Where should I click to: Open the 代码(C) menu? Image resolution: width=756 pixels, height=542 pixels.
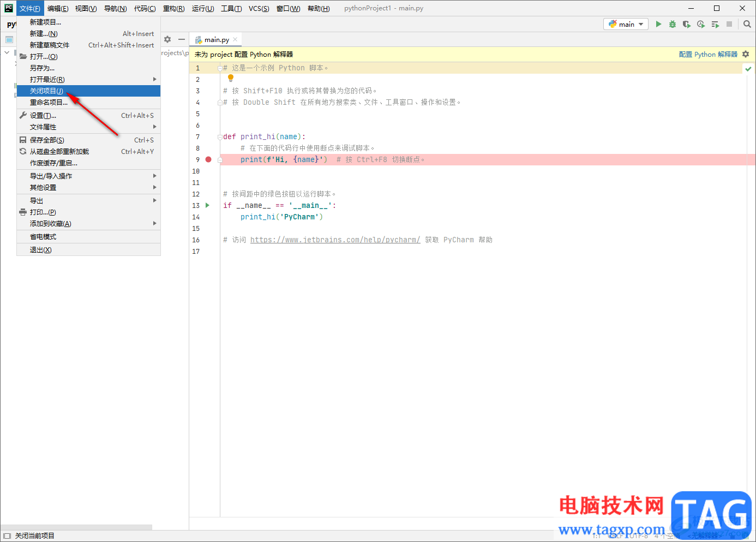(x=145, y=8)
